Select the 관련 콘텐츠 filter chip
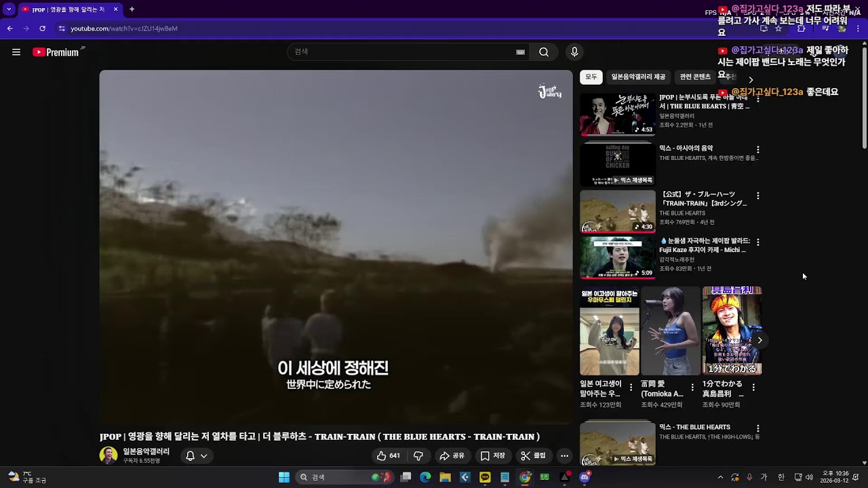Image resolution: width=868 pixels, height=488 pixels. click(x=695, y=77)
